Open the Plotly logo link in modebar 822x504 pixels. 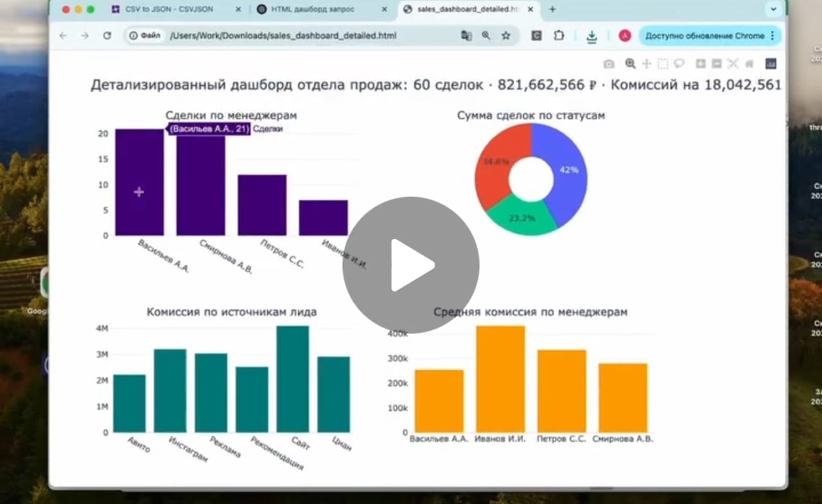[771, 64]
